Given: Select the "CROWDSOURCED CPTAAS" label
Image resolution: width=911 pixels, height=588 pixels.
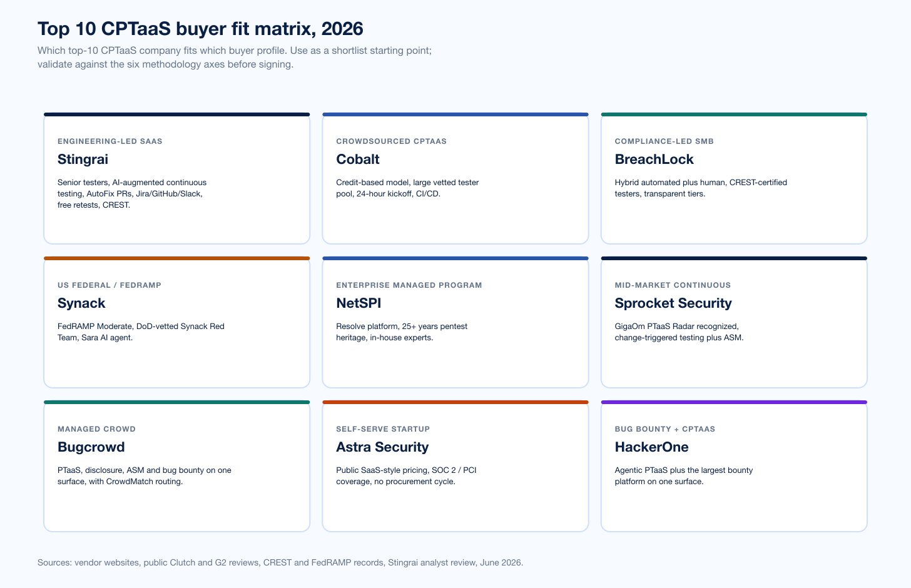Looking at the screenshot, I should [x=392, y=141].
